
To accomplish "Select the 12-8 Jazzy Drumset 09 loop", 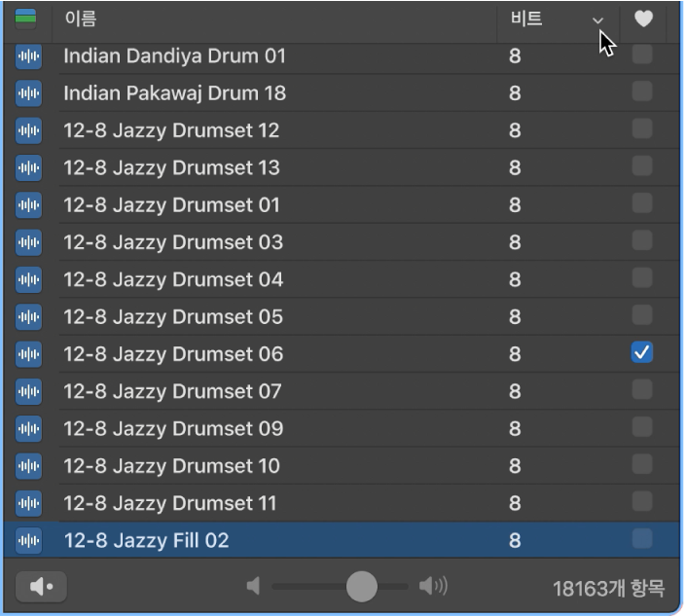I will pos(173,428).
